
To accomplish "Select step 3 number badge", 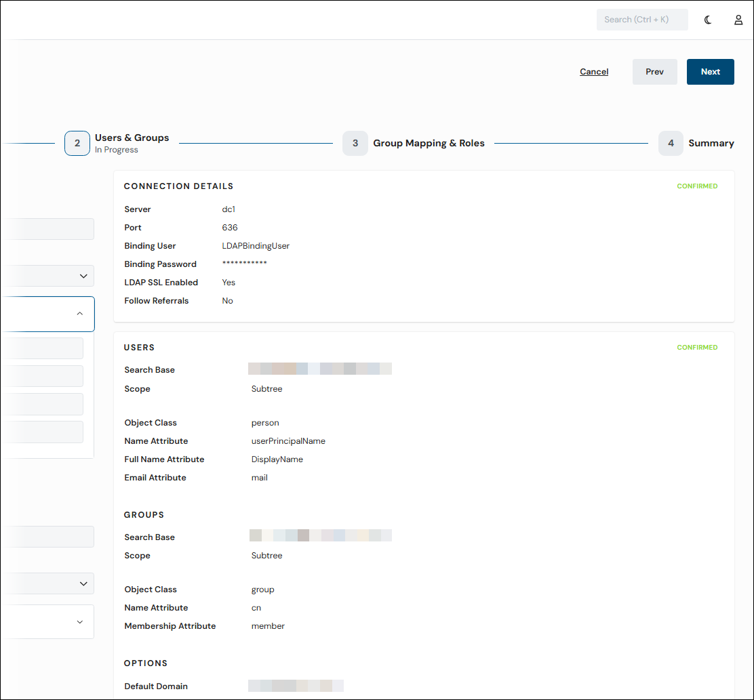I will 355,143.
